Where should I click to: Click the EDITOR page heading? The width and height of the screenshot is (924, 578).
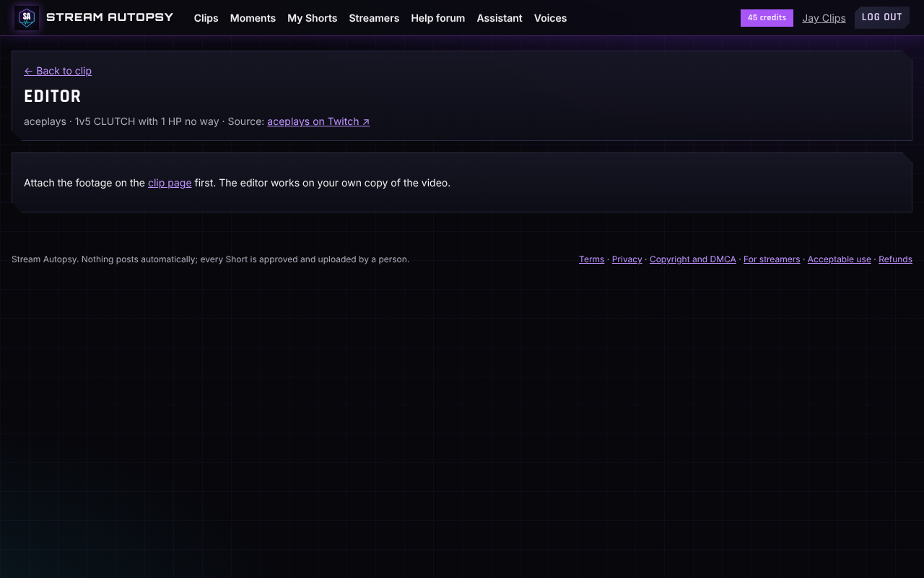(x=53, y=96)
